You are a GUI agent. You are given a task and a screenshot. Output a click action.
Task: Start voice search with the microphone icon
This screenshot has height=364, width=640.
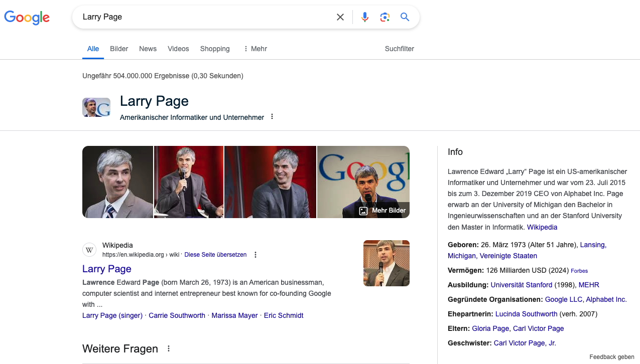(x=365, y=17)
